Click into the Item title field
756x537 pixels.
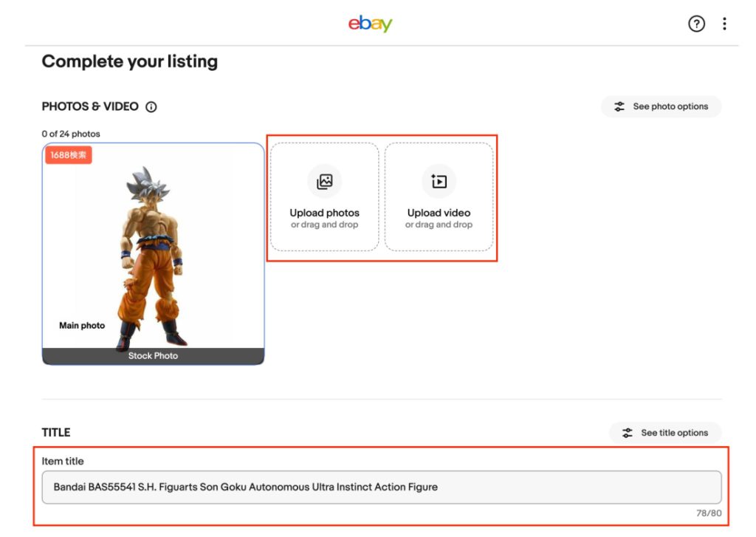pos(382,488)
